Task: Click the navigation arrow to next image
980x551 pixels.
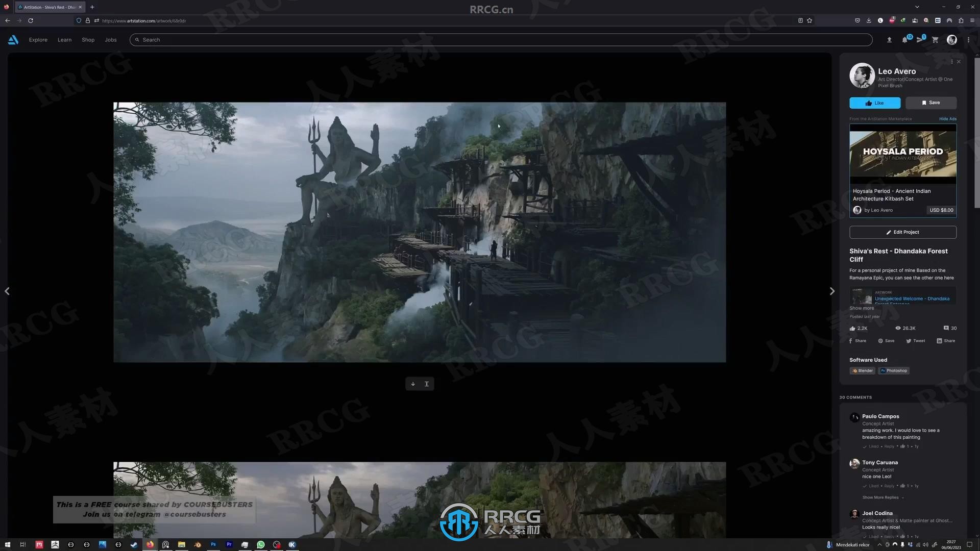Action: pos(832,291)
